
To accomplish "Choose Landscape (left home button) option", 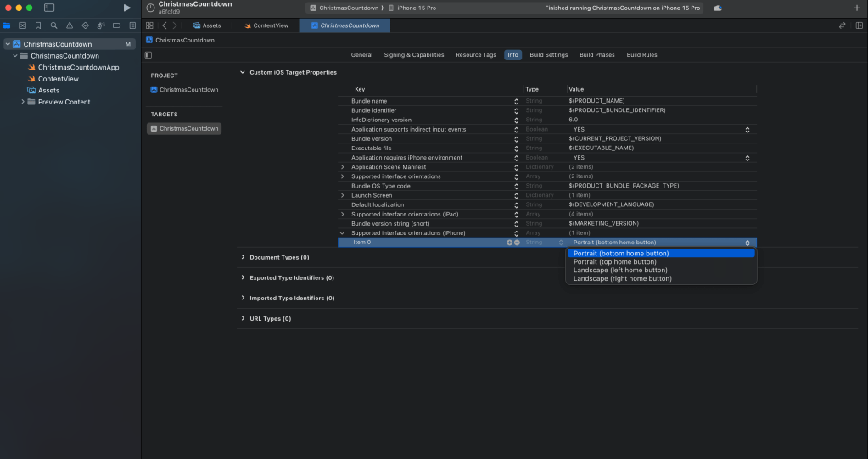I will pyautogui.click(x=620, y=270).
